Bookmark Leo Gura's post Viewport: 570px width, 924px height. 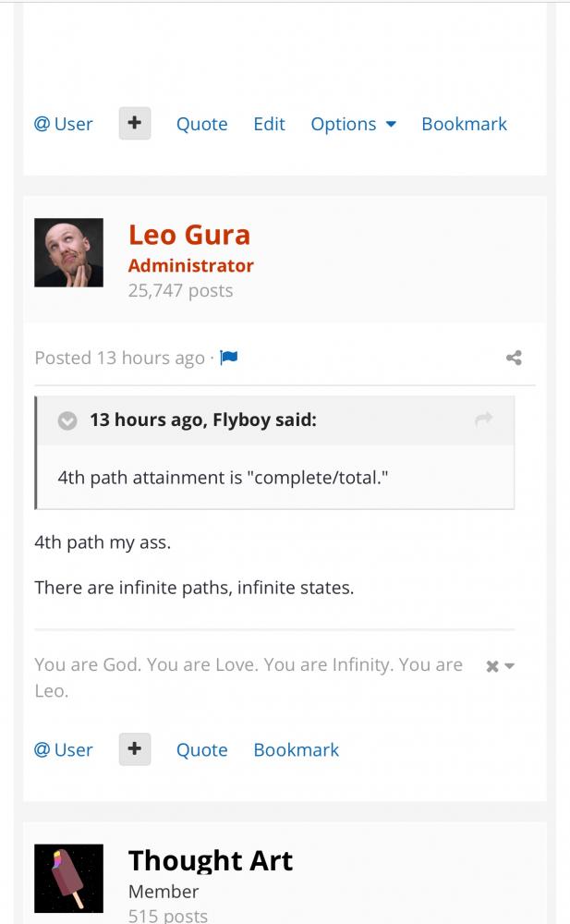(x=296, y=749)
